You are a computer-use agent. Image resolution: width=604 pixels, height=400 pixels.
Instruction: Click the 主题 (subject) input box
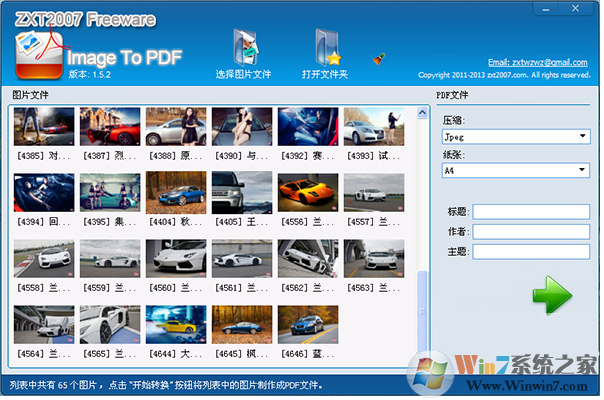point(530,251)
